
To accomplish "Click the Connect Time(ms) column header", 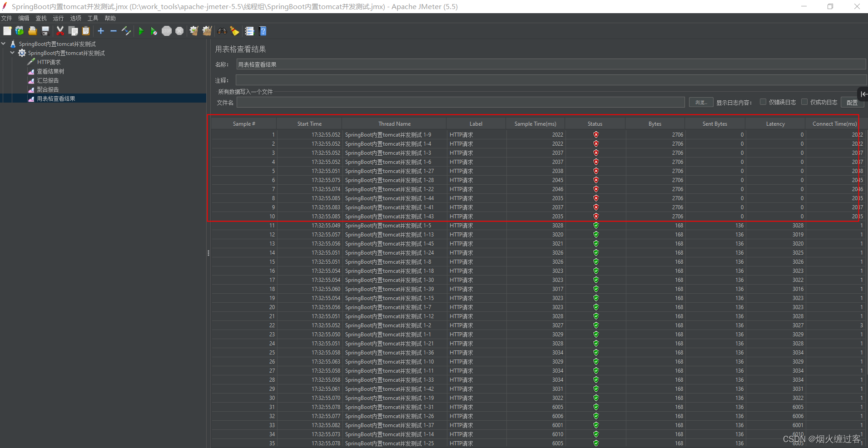I will coord(834,123).
